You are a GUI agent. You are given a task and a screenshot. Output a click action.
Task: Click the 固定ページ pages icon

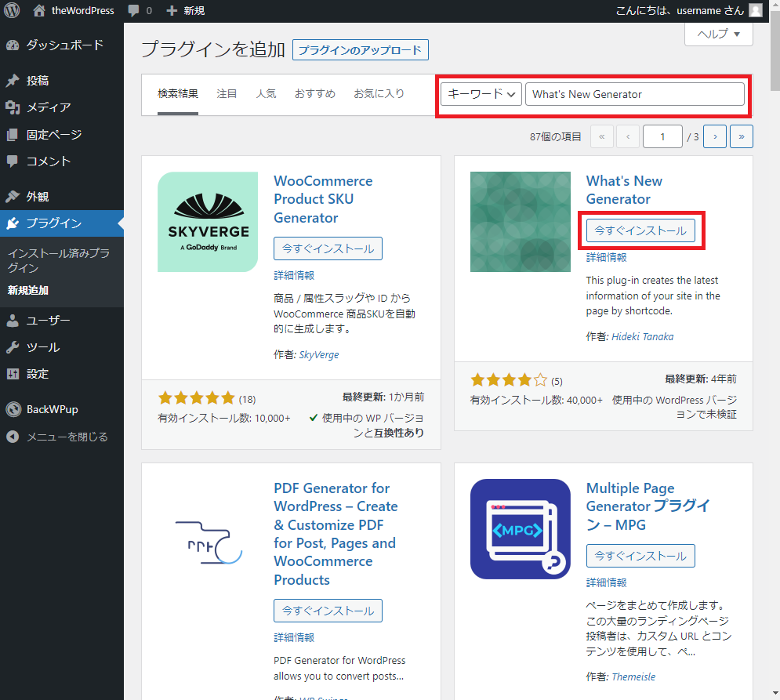pyautogui.click(x=13, y=134)
